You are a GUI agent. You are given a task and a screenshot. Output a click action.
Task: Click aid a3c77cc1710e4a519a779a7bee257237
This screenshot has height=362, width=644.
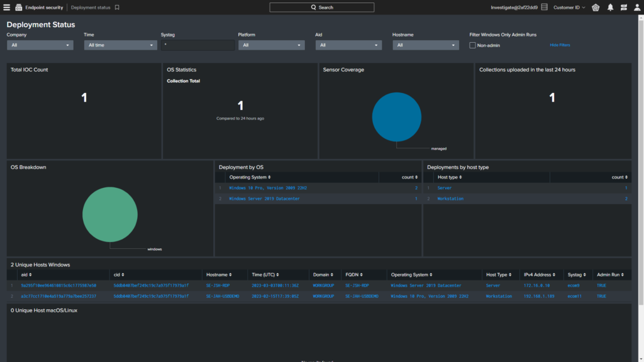click(58, 296)
